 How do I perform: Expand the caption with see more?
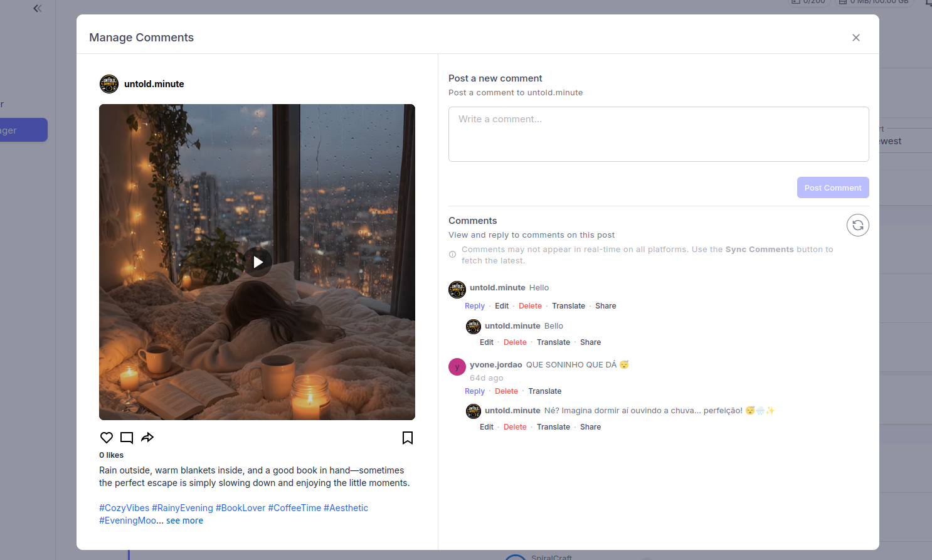click(x=184, y=520)
